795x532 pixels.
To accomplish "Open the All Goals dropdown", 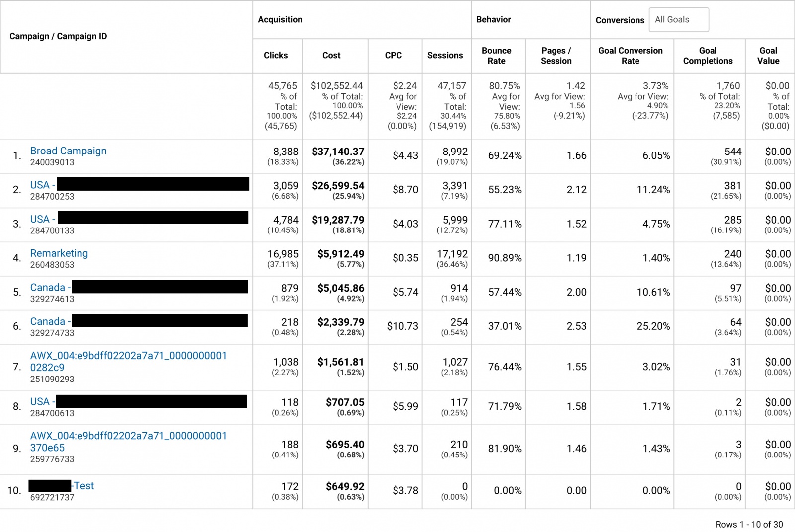I will tap(678, 19).
